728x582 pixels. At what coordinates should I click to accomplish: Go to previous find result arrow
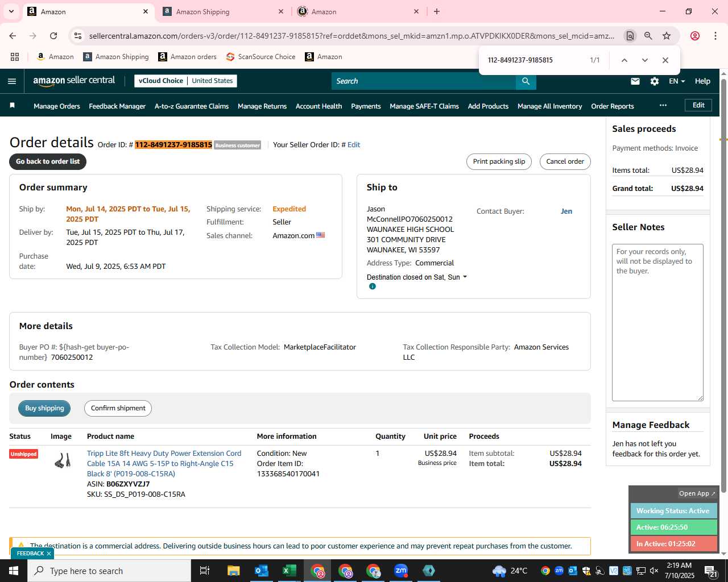pos(624,60)
